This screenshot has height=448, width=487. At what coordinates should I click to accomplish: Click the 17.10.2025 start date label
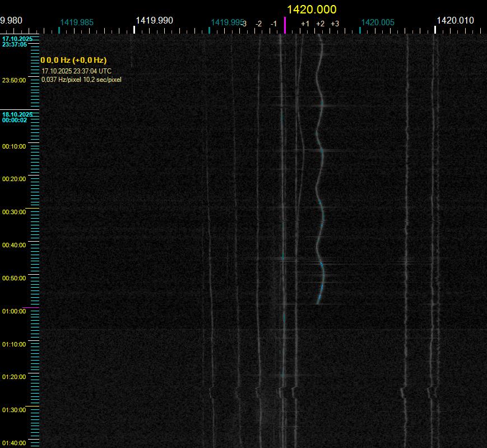coord(17,39)
